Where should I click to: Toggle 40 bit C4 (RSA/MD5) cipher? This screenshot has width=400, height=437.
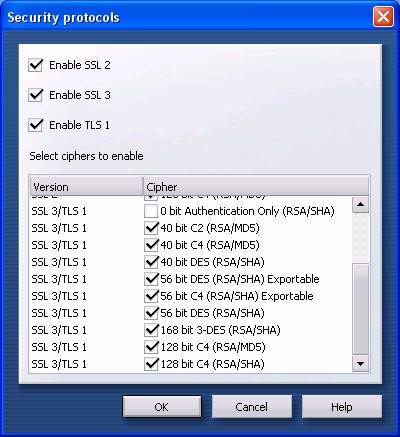tap(151, 245)
